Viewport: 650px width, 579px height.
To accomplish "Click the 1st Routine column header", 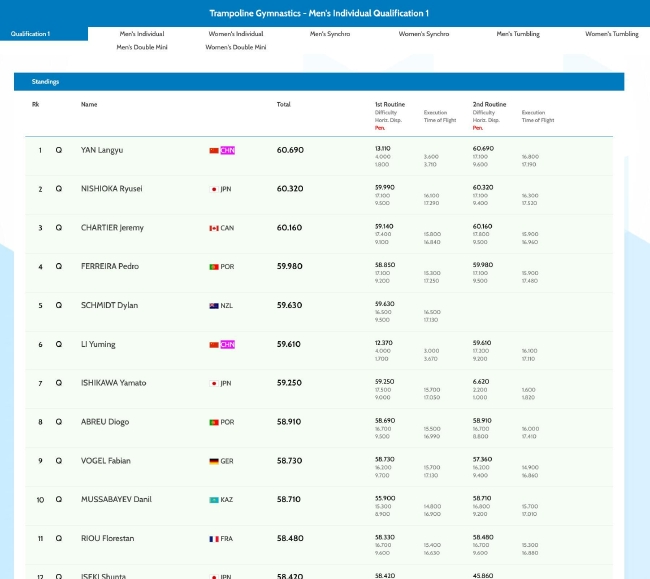I will 390,104.
